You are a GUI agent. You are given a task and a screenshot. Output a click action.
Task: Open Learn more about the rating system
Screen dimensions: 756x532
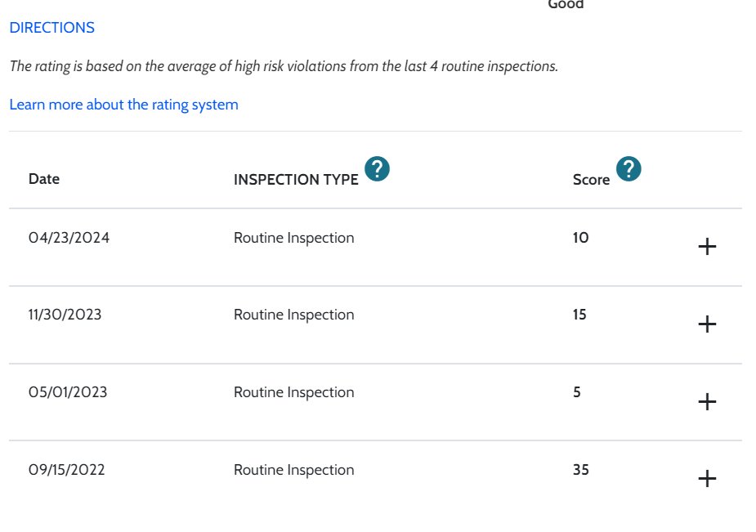pos(124,105)
